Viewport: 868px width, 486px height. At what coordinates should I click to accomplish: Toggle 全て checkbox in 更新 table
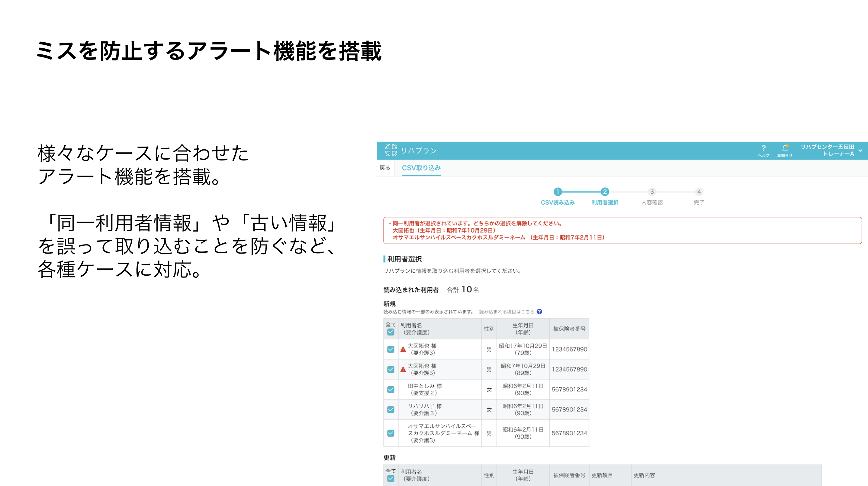[x=391, y=478]
